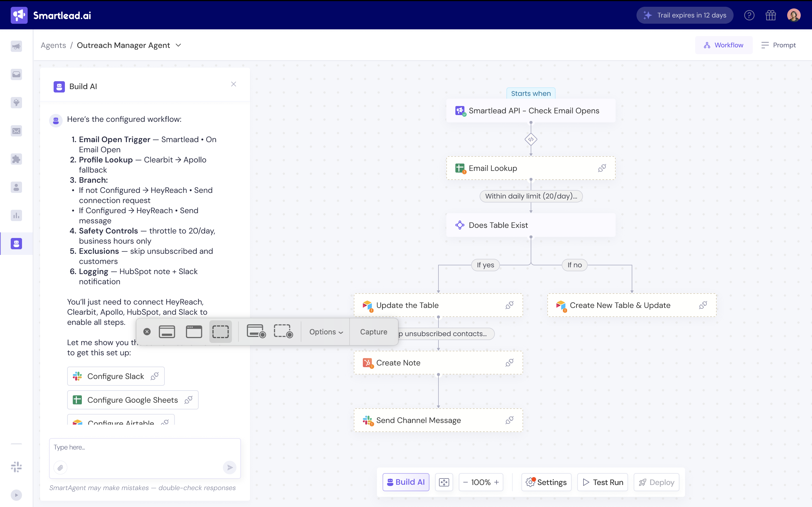
Task: Start a Test Run
Action: (602, 482)
